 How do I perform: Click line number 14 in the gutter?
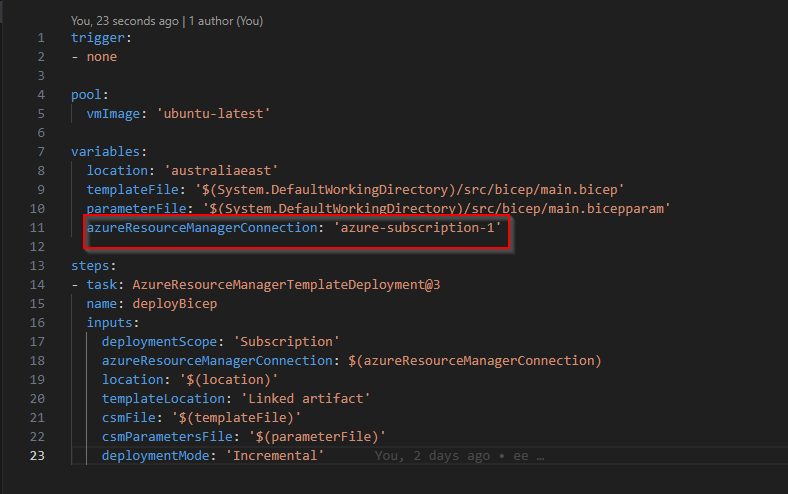[38, 284]
